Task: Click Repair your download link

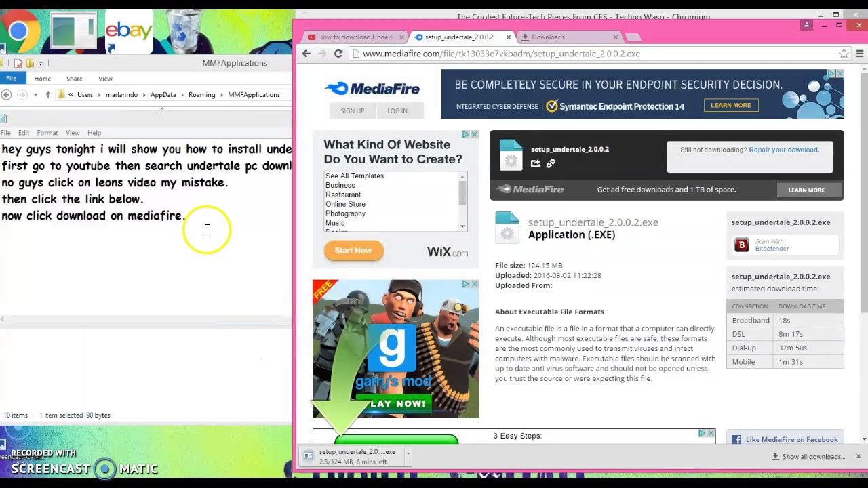Action: point(783,150)
